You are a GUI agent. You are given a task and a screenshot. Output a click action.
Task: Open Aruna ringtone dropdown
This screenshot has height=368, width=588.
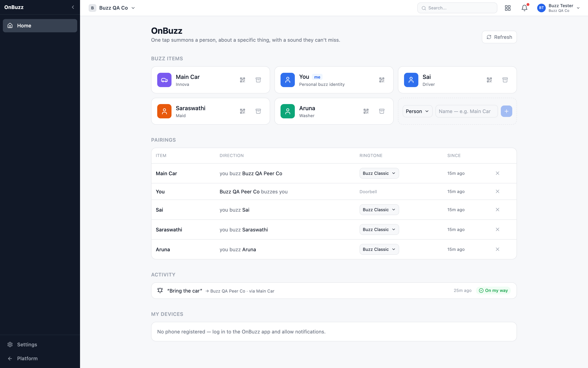coord(379,249)
